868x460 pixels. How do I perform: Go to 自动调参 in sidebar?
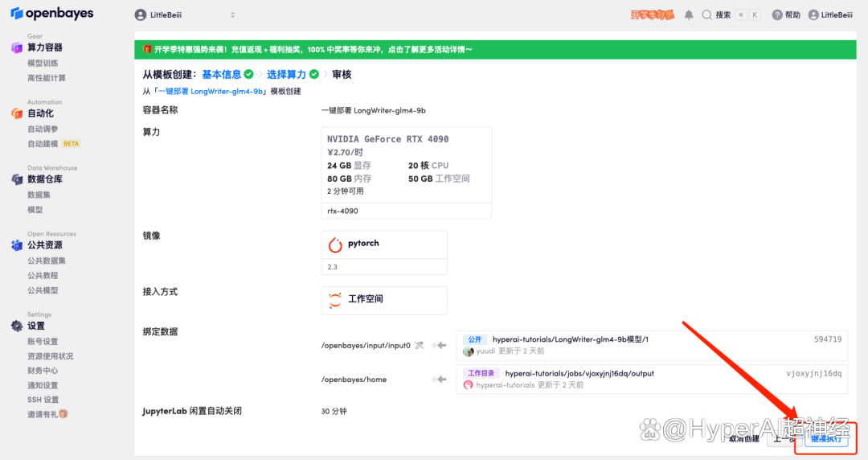click(x=43, y=129)
